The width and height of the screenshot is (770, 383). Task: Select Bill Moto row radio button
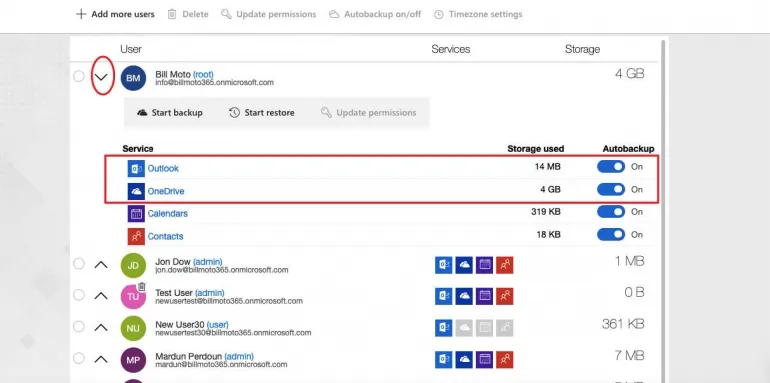pyautogui.click(x=79, y=77)
